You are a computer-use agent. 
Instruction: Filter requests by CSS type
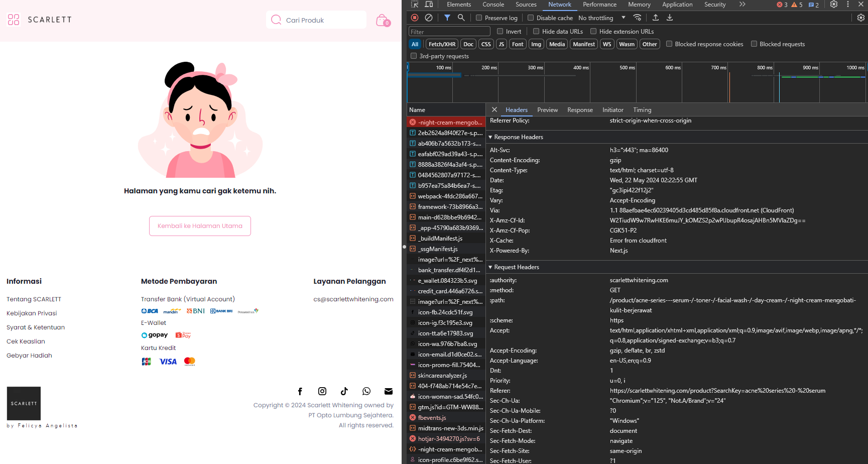click(x=486, y=44)
